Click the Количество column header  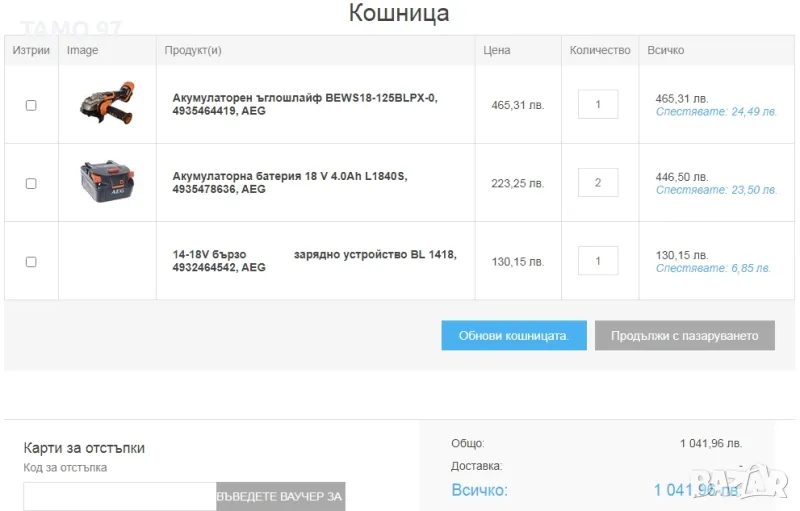pyautogui.click(x=600, y=50)
